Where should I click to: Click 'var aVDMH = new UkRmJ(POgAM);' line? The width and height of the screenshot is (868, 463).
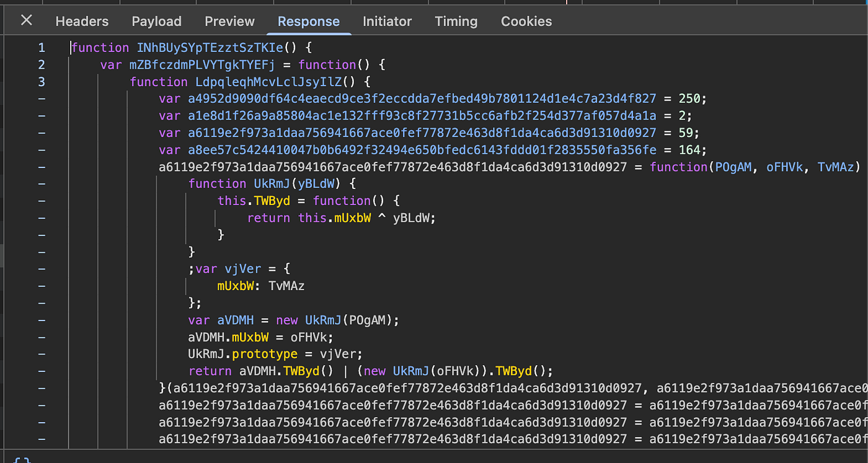293,320
